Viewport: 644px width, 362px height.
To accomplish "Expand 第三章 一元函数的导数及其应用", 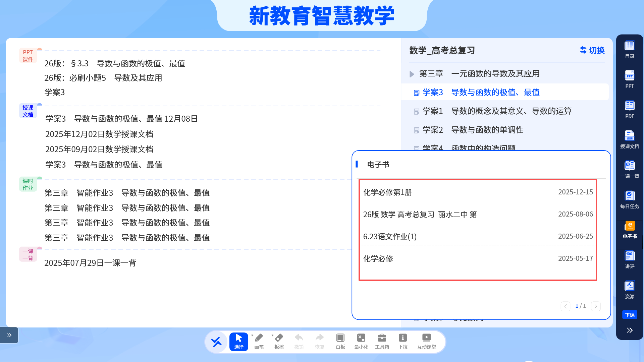I will 412,74.
